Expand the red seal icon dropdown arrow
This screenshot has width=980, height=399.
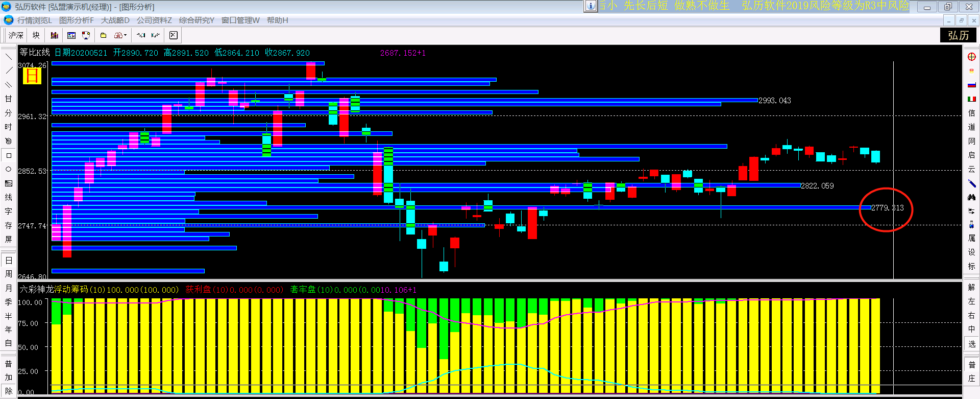126,35
